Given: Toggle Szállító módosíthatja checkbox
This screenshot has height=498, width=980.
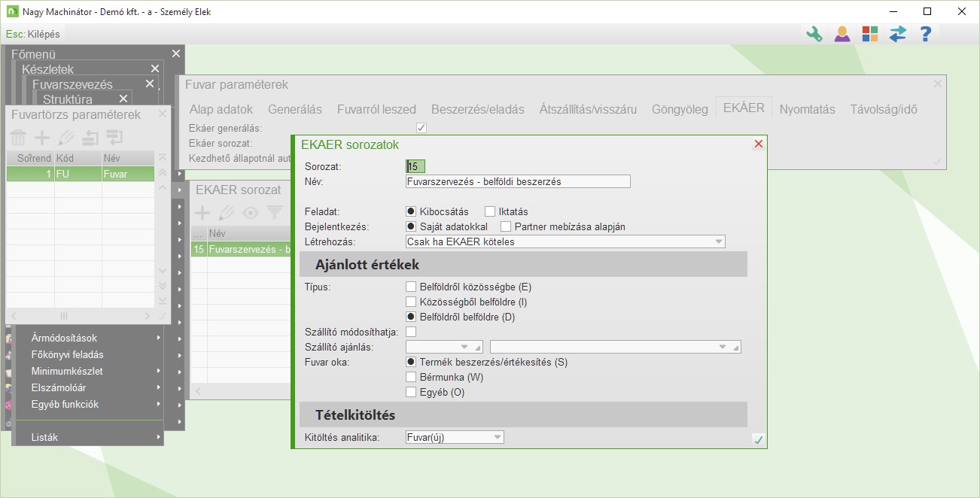Looking at the screenshot, I should click(411, 332).
